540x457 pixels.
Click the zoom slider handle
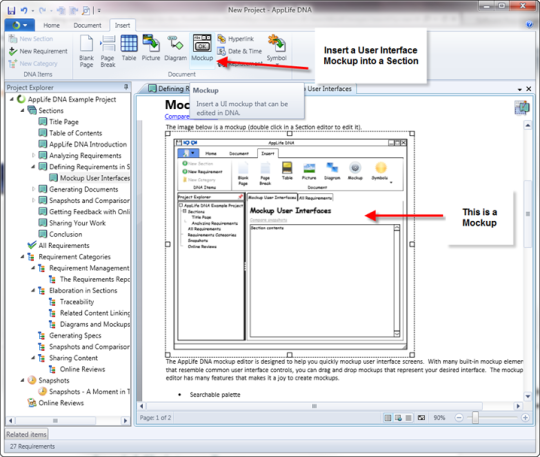pos(475,418)
